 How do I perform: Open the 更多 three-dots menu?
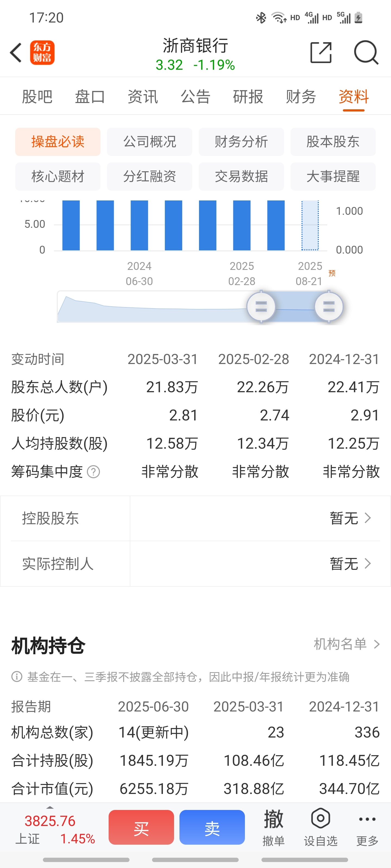(367, 819)
